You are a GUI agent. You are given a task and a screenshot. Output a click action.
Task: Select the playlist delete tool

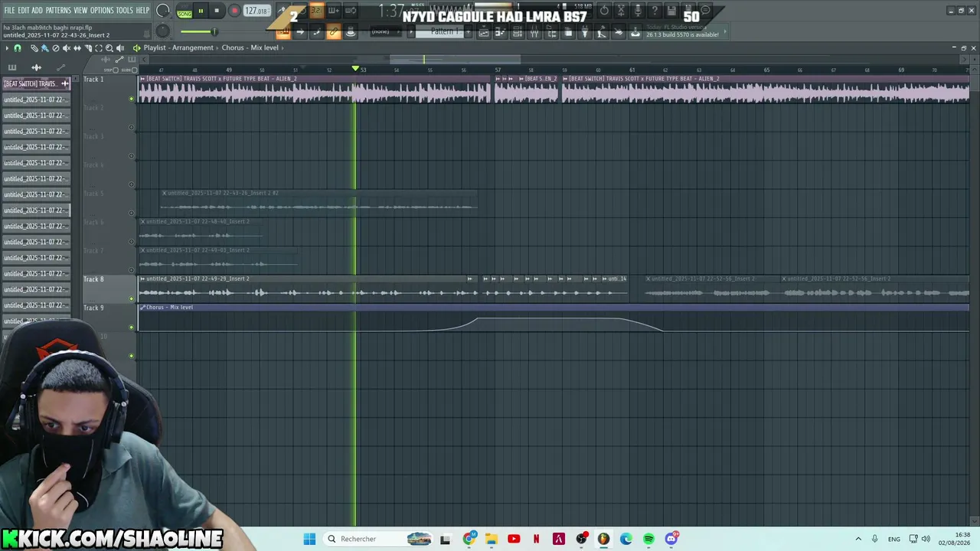(55, 48)
